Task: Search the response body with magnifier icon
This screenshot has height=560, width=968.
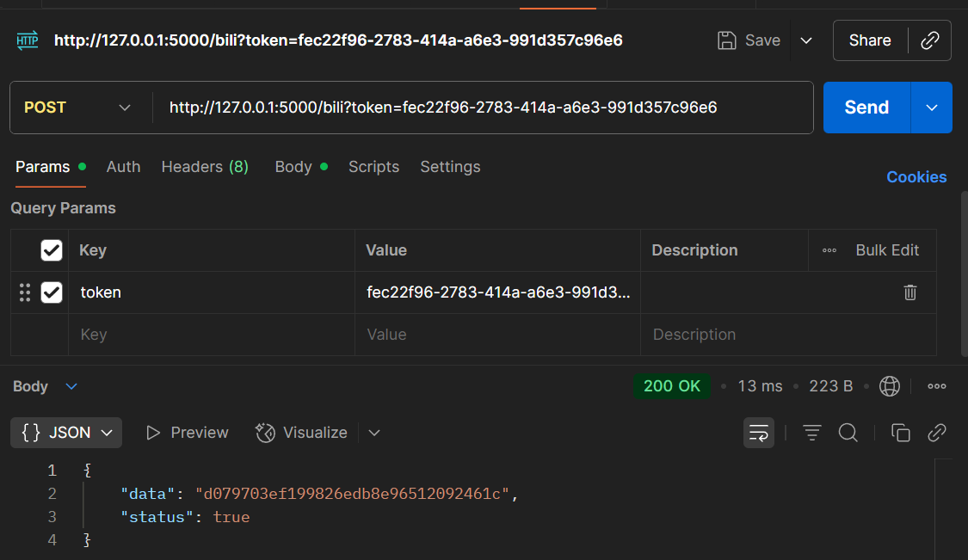Action: [848, 433]
